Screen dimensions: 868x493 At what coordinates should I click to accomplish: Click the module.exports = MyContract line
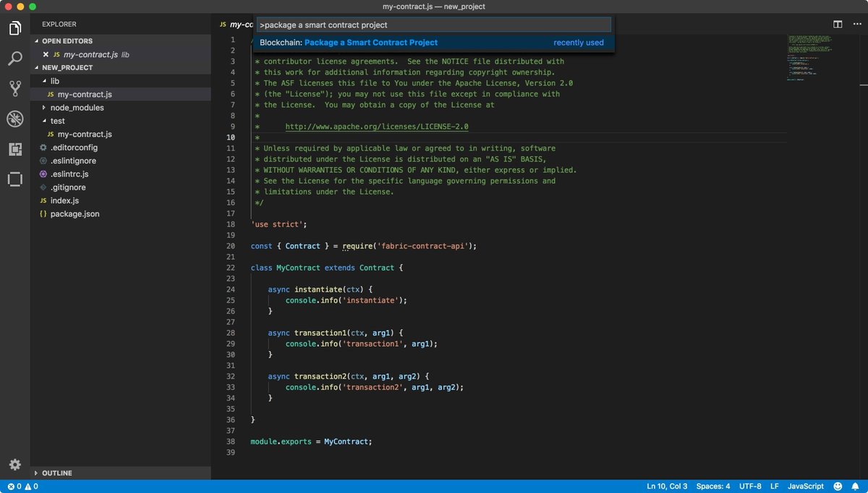point(311,442)
